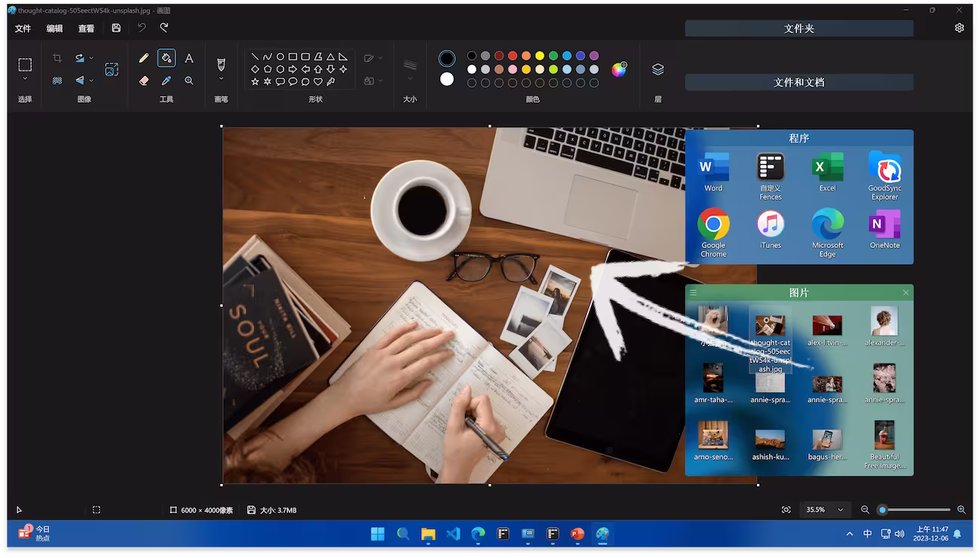Choose the triangle shape
The height and width of the screenshot is (558, 980).
pyautogui.click(x=330, y=57)
